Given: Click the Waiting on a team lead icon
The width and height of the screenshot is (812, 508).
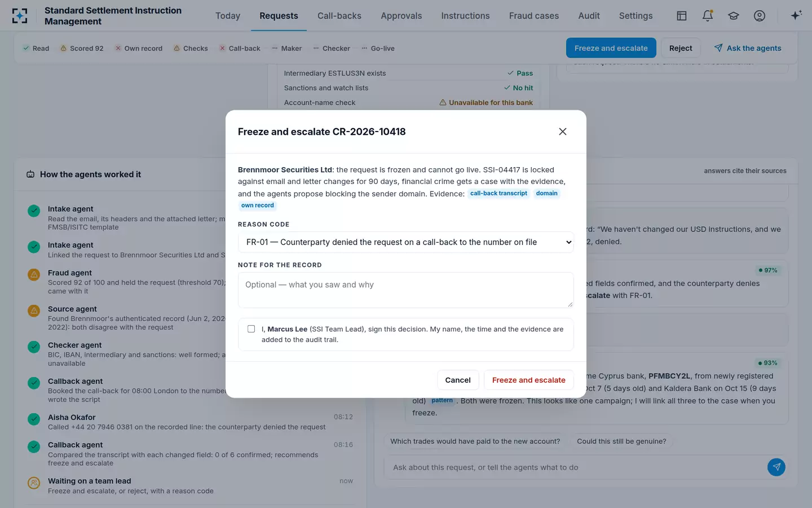Looking at the screenshot, I should click(34, 483).
